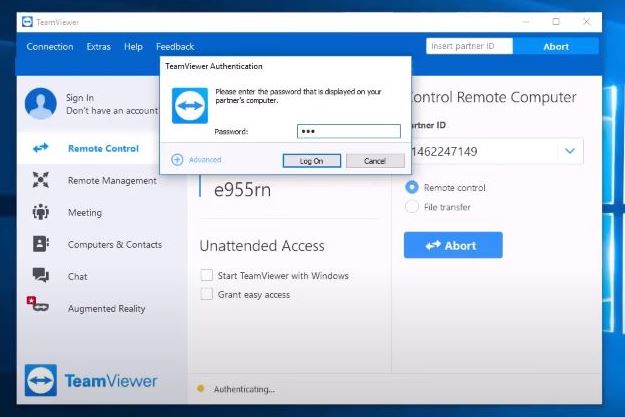Select Chat in sidebar

click(x=77, y=276)
